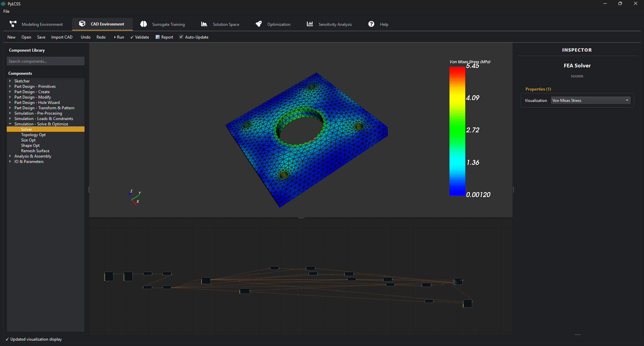
Task: Click the Validate toolbar button
Action: click(x=140, y=37)
